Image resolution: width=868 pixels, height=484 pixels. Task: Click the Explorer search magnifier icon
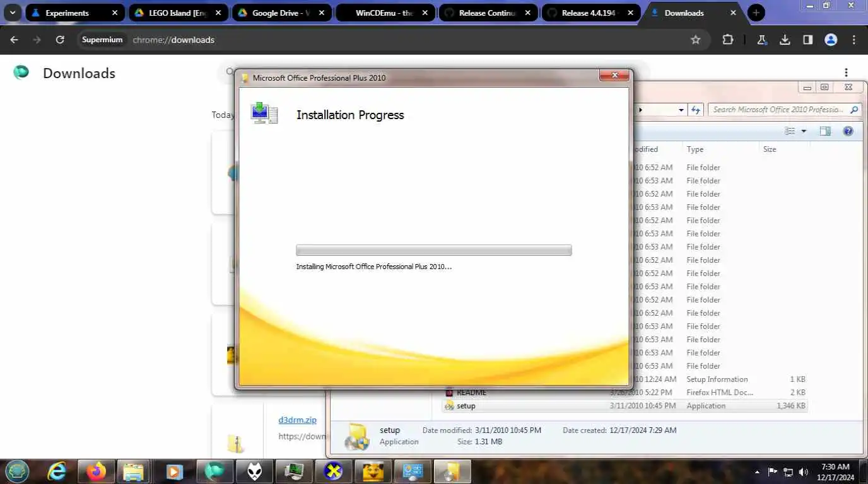[x=854, y=110]
